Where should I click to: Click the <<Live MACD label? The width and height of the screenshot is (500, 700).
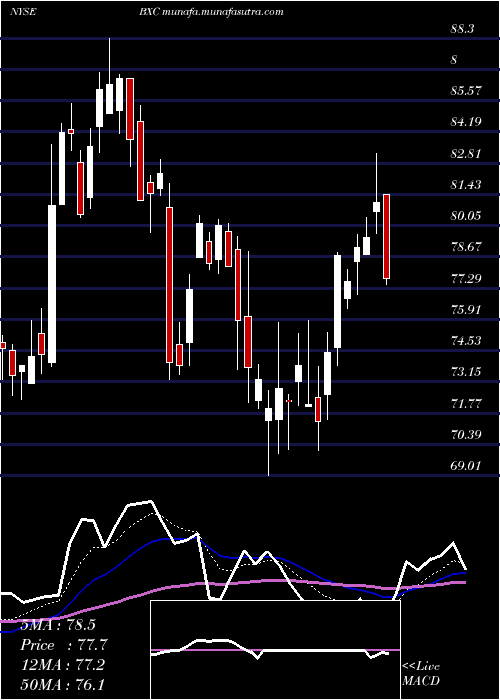coord(421,674)
